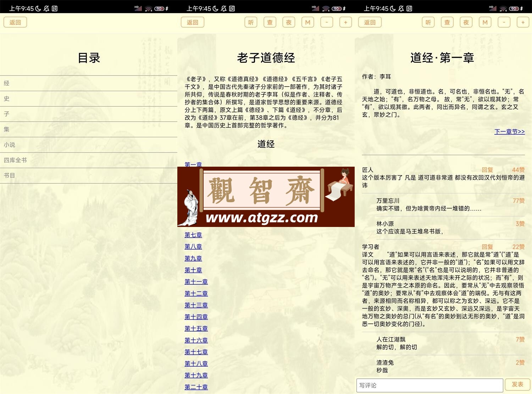
Task: Go back with 返回 on the 目录 screen
Action: coord(15,22)
